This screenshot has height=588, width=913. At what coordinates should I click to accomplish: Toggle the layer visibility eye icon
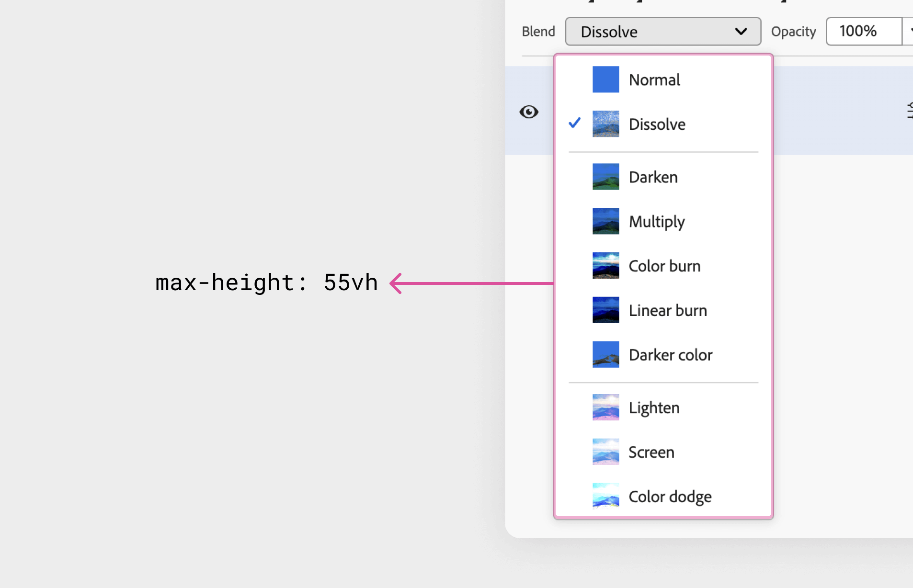(529, 112)
